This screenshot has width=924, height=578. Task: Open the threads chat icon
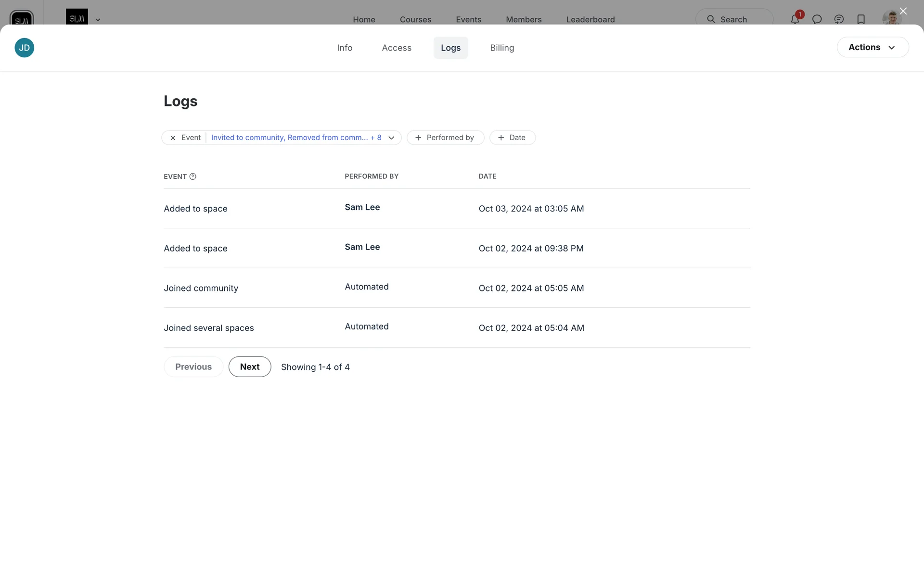coord(839,19)
